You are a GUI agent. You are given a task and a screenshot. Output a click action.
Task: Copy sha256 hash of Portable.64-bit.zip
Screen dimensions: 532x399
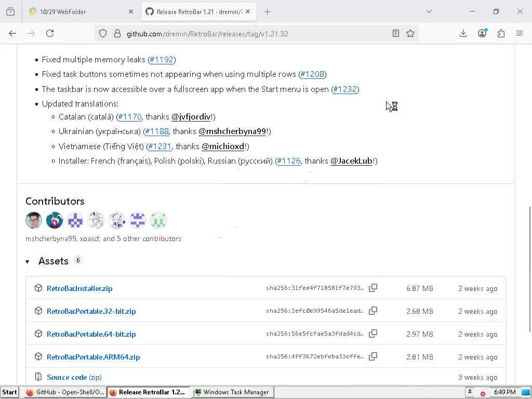click(373, 334)
